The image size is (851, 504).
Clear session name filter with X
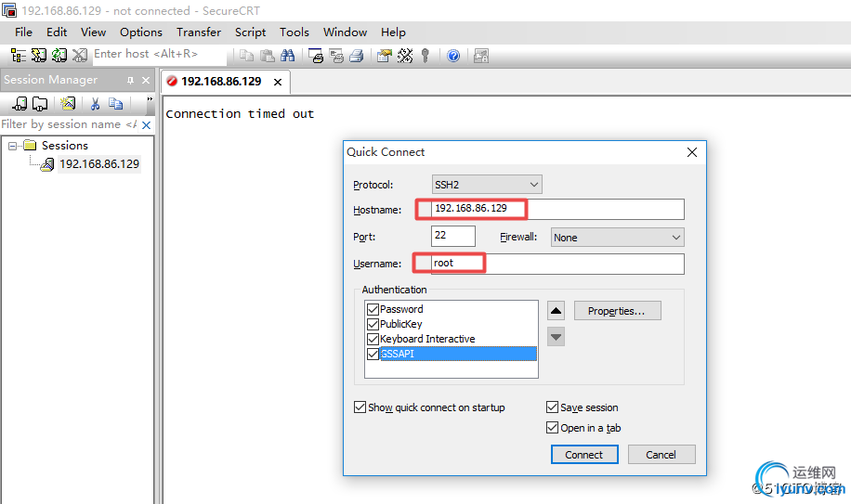(146, 125)
